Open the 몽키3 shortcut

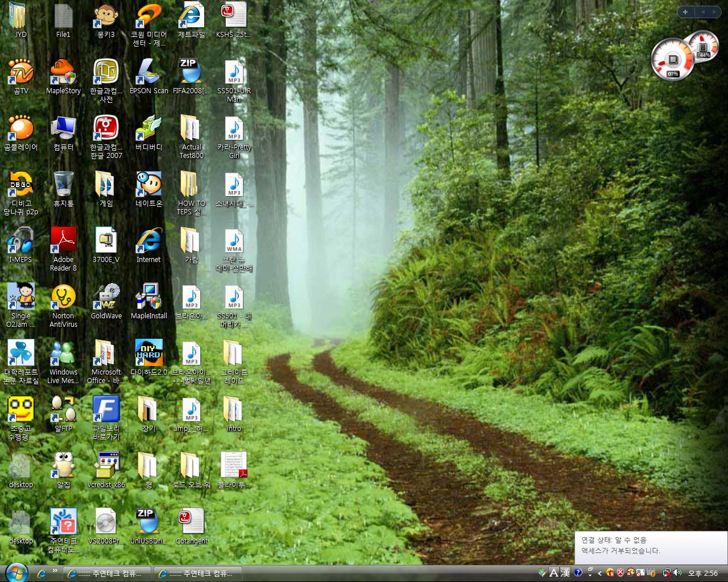(106, 20)
